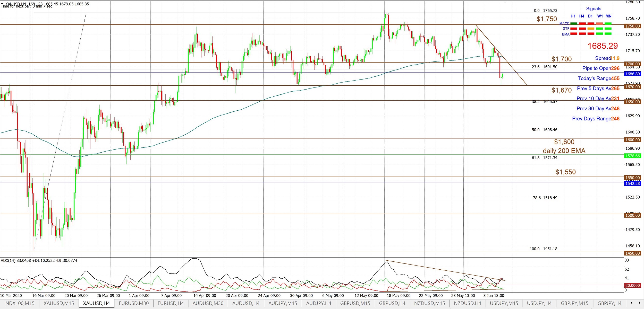Screen dimensions: 644x309
Task: Click the blue 1686.89 price marker
Action: tap(633, 74)
